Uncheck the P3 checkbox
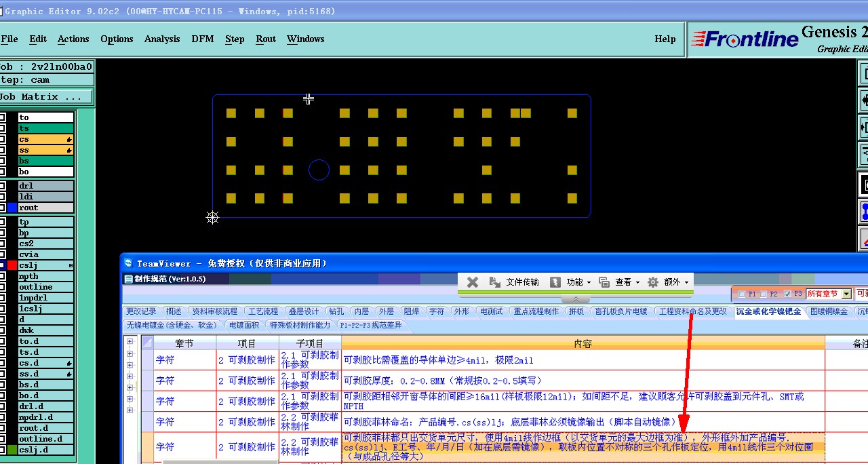The width and height of the screenshot is (868, 464). point(787,294)
